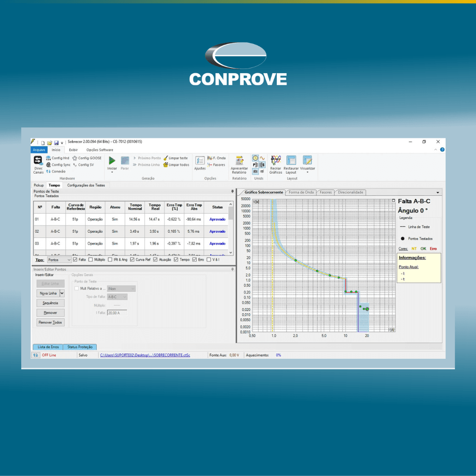Click the Apresentar Relatório icon
The height and width of the screenshot is (476, 476).
click(239, 160)
